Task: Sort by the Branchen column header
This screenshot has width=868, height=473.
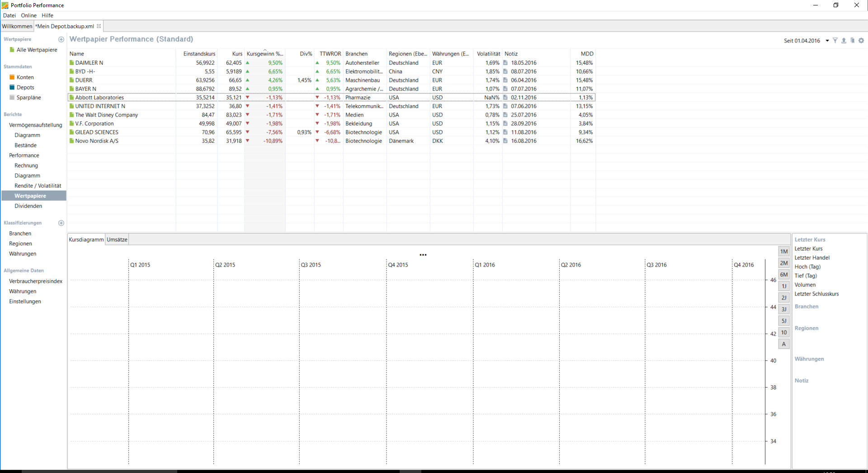Action: point(365,54)
